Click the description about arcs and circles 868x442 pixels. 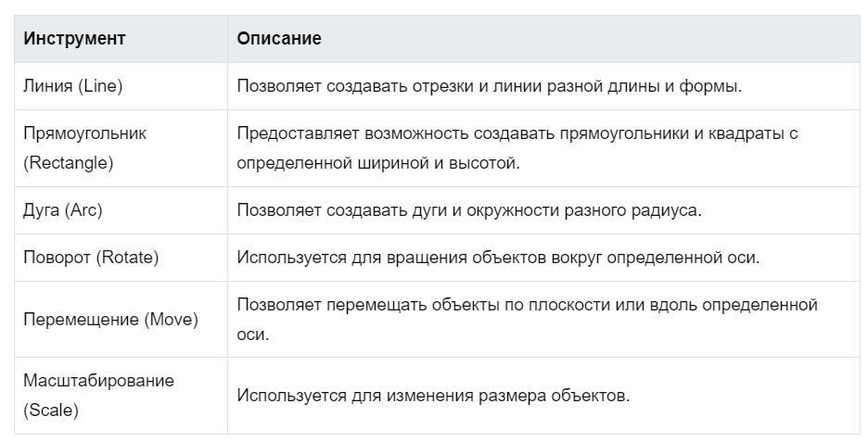tap(469, 210)
